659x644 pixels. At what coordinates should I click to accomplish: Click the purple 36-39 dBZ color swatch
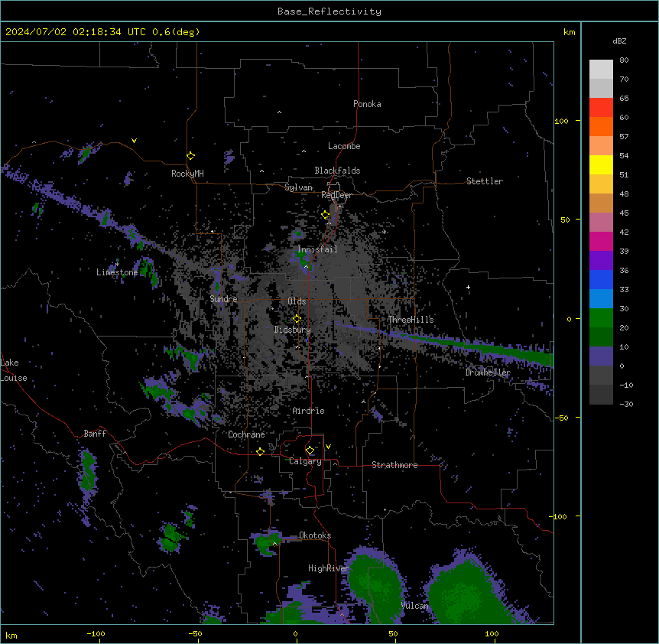pos(601,261)
